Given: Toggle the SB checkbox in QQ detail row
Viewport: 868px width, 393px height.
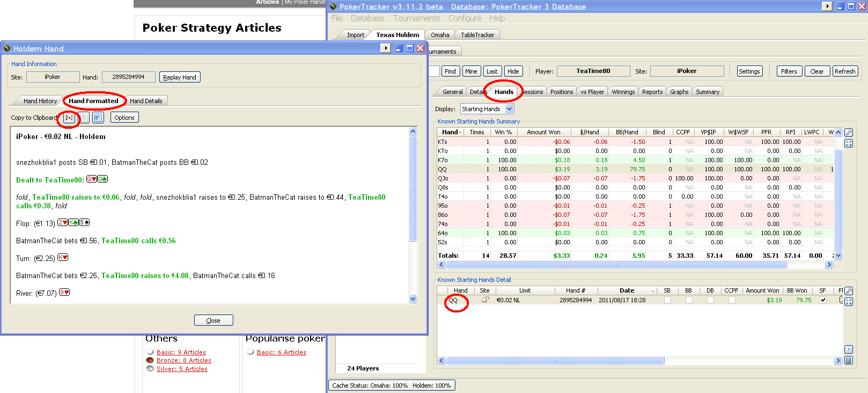Looking at the screenshot, I should point(667,300).
